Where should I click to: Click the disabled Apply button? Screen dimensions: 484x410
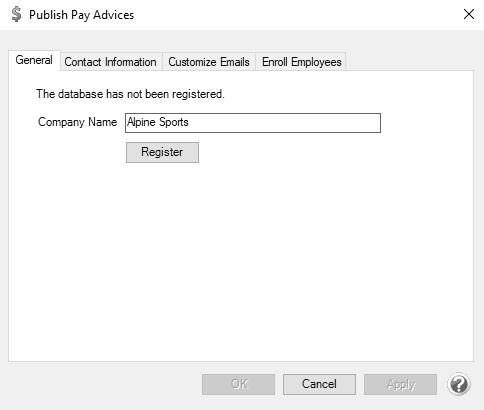click(x=400, y=384)
